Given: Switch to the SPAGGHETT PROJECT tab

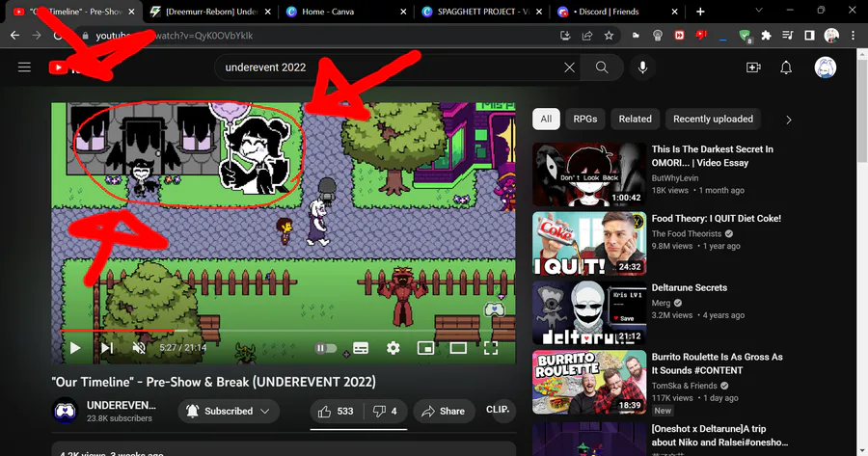Looking at the screenshot, I should [x=481, y=12].
